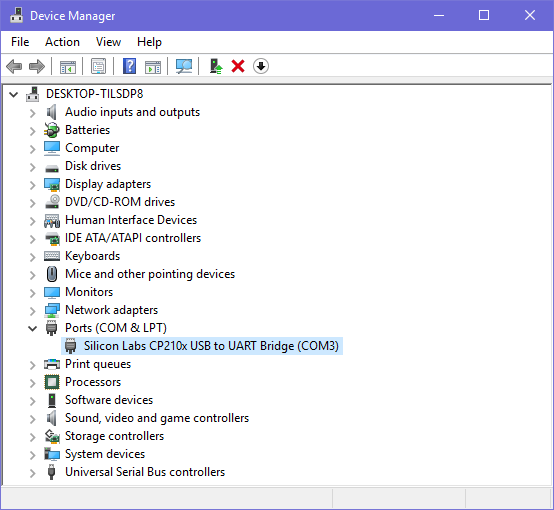Open the Action menu
The image size is (554, 510).
[x=62, y=42]
